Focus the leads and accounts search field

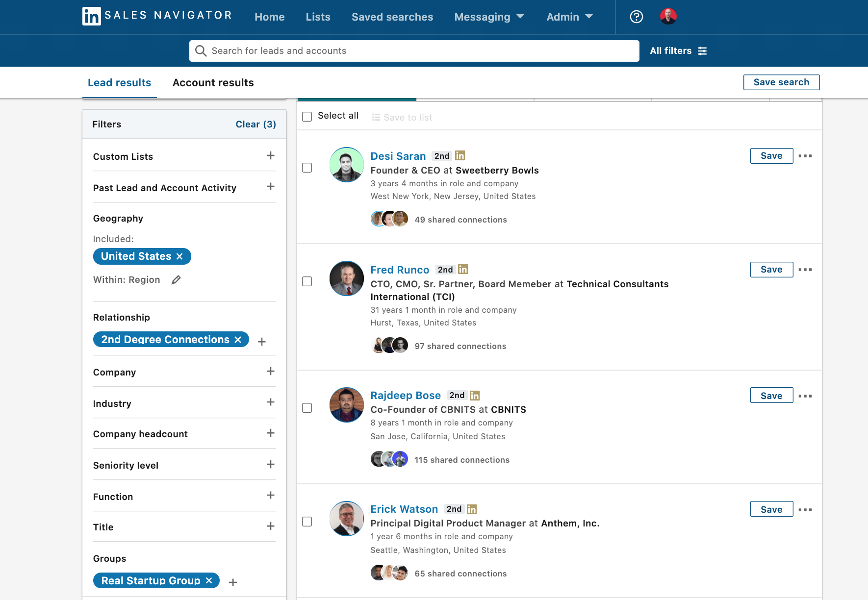(x=414, y=51)
